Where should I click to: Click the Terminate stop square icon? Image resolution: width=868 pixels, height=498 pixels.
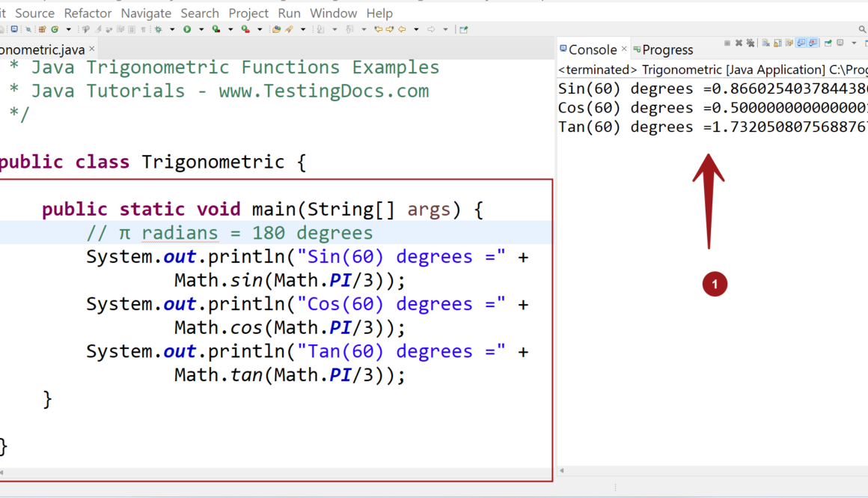click(727, 43)
